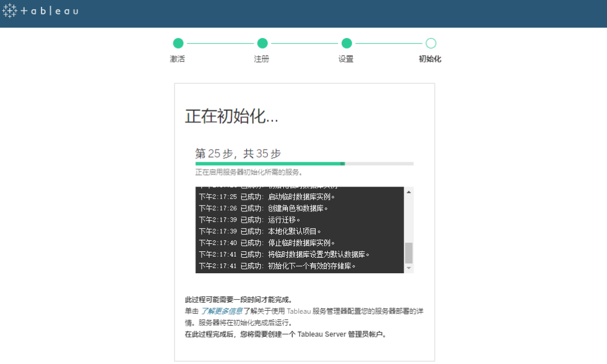The height and width of the screenshot is (364, 607).
Task: Click the 设置 step label
Action: tap(346, 59)
